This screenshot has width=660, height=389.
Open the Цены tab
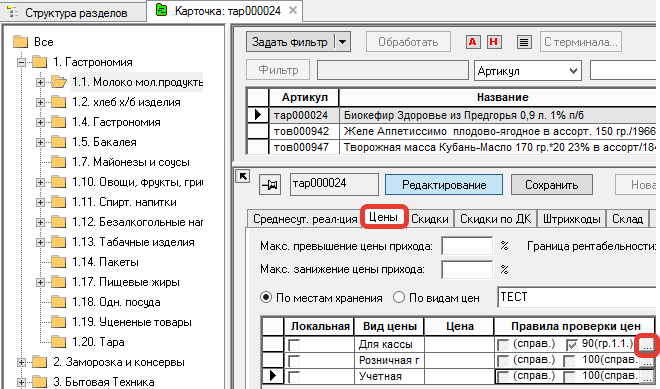click(x=383, y=217)
